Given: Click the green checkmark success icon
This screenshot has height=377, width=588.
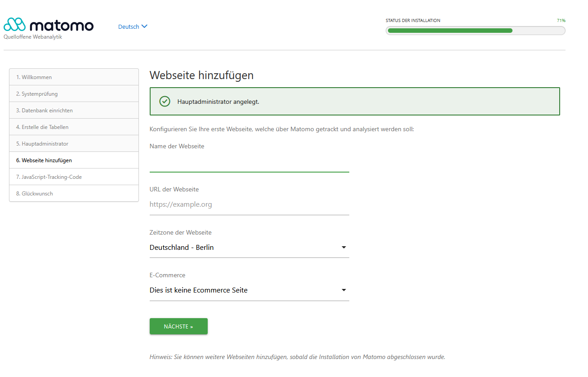Looking at the screenshot, I should [165, 101].
